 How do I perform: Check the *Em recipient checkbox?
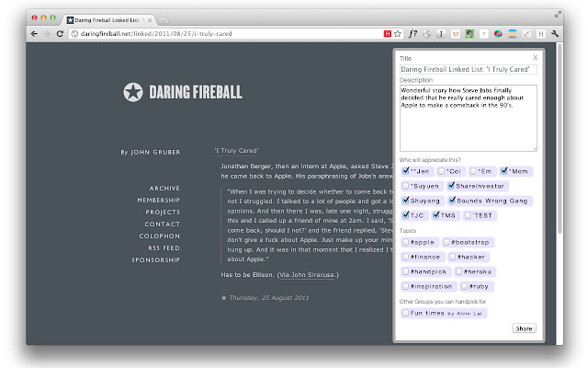tap(473, 171)
